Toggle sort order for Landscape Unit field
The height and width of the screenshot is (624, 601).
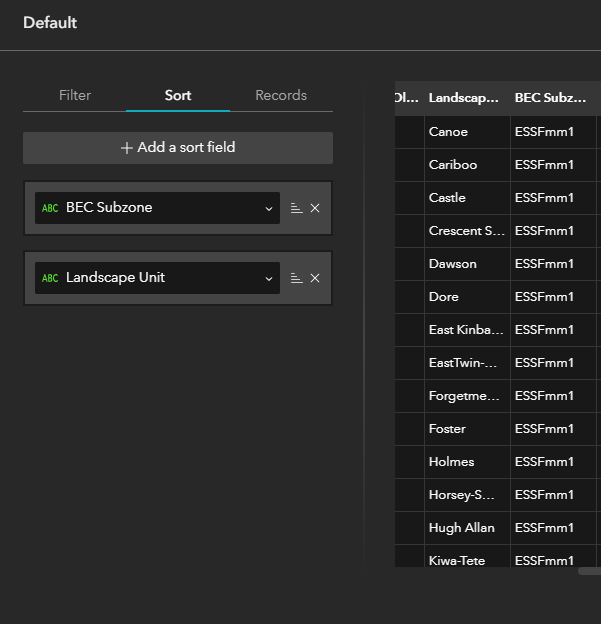point(297,278)
